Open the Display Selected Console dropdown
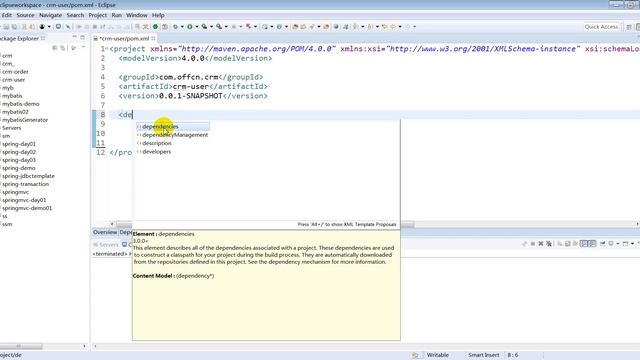This screenshot has height=360, width=640. (618, 244)
